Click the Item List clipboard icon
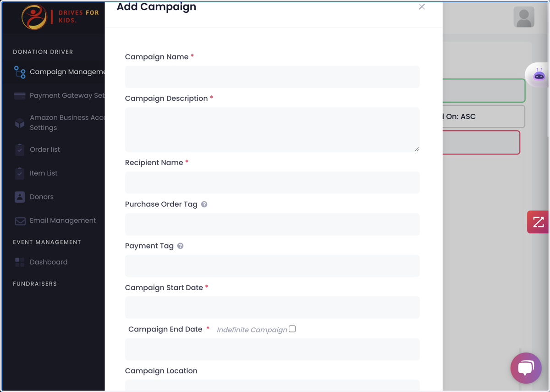Screen dimensions: 550x392 point(20,173)
